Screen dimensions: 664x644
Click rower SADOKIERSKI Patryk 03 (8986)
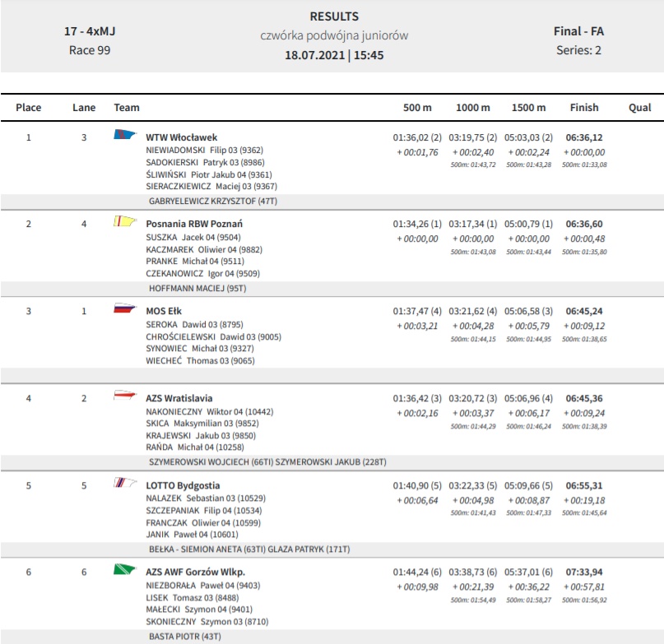[206, 163]
